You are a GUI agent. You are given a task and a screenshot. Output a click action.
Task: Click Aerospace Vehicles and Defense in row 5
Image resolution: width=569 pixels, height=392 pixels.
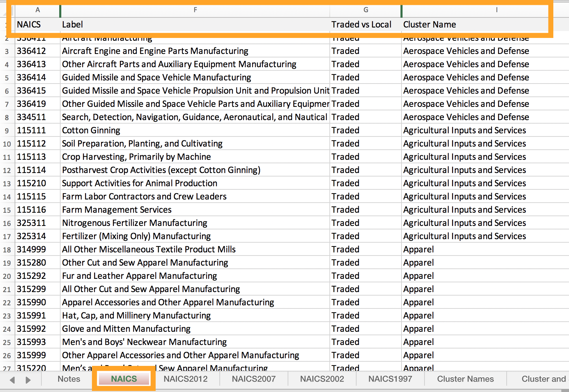coord(485,77)
